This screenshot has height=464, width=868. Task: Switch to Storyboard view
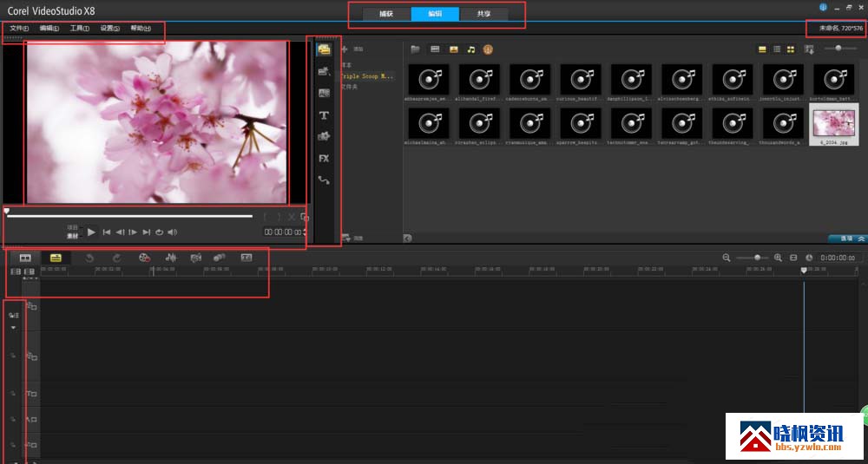[25, 258]
